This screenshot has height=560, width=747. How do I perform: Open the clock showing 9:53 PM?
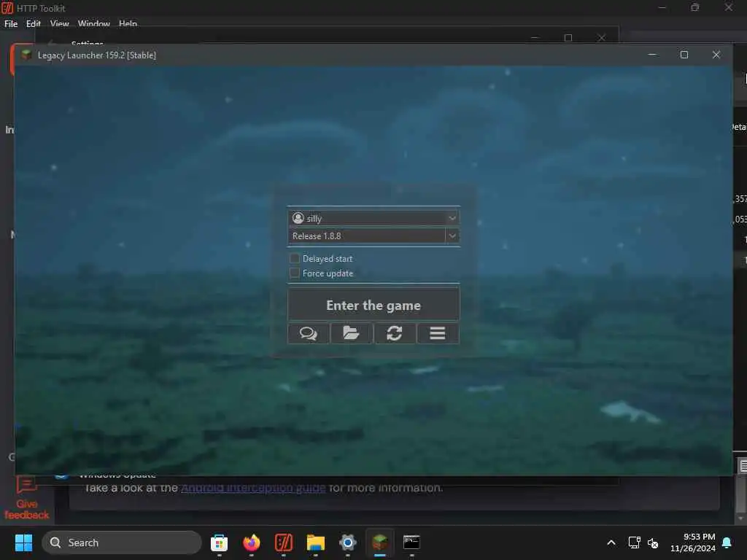coord(693,542)
